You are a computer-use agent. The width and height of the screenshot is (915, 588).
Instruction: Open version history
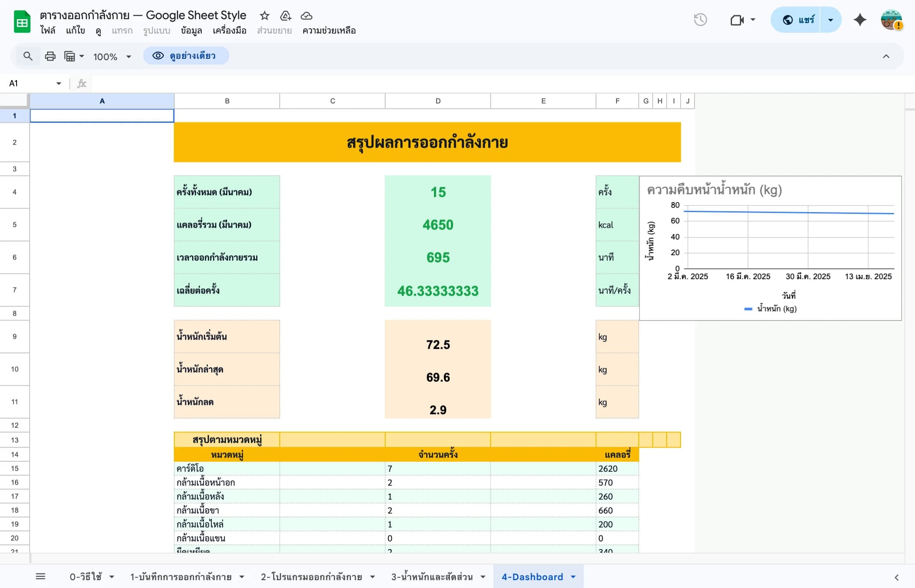(701, 20)
